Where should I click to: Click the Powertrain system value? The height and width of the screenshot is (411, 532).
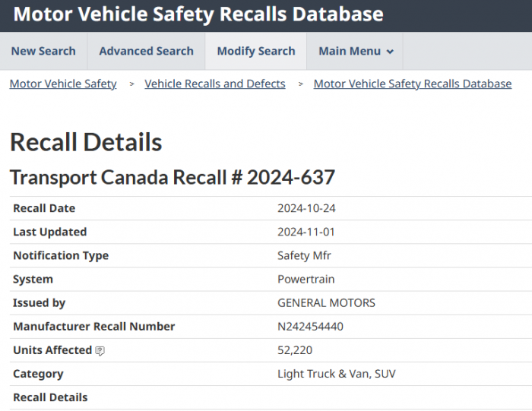point(306,279)
